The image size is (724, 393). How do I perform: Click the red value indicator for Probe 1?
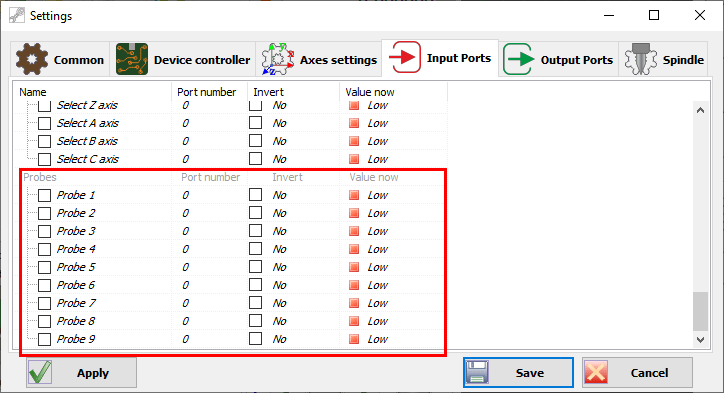(x=354, y=195)
